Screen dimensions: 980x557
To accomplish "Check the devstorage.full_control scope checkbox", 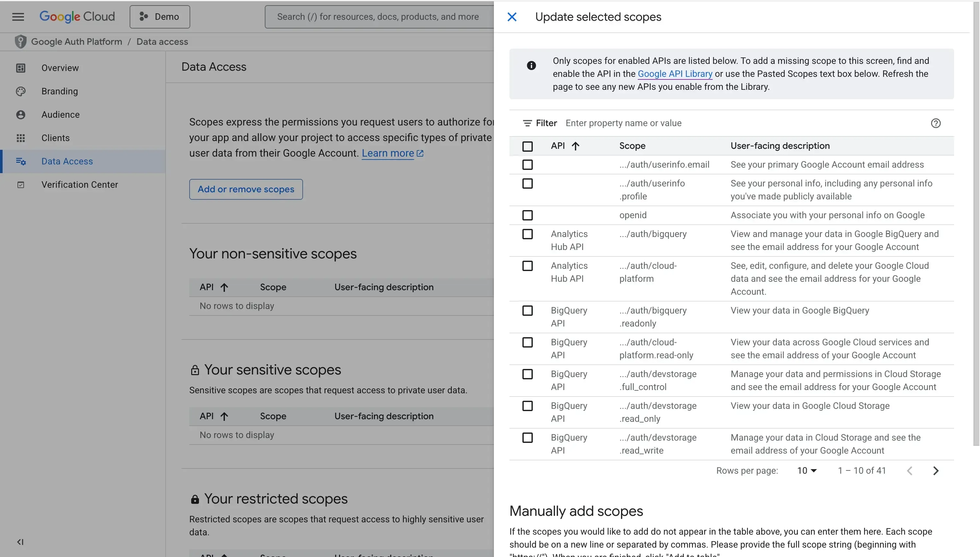I will pyautogui.click(x=527, y=374).
